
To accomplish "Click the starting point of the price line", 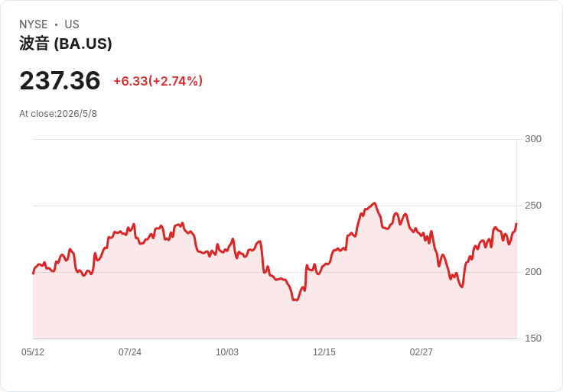I will [x=34, y=274].
